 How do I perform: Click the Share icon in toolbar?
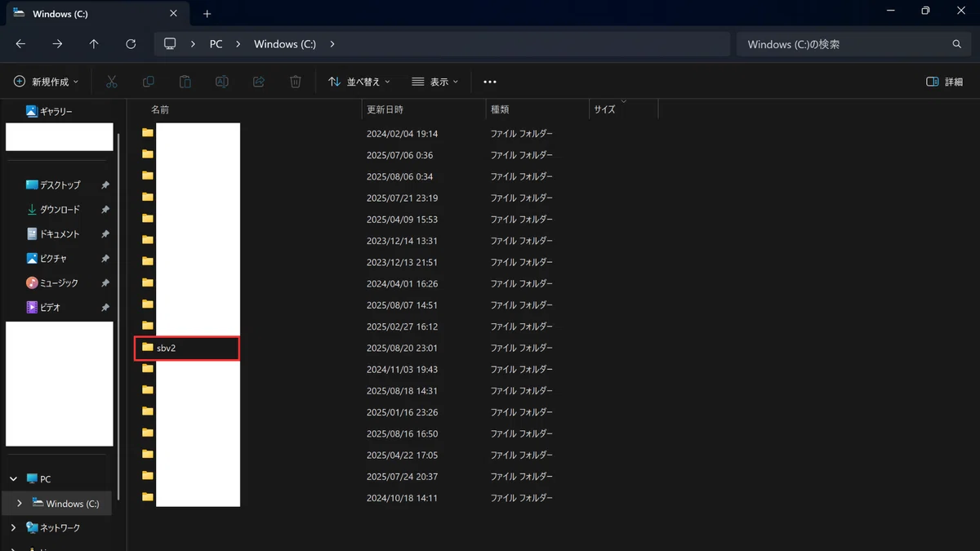(x=259, y=82)
